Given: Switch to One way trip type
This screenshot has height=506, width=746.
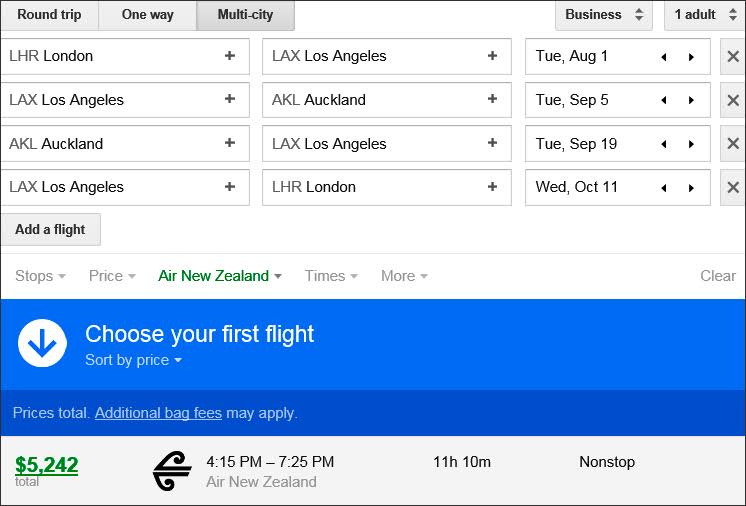Looking at the screenshot, I should (x=147, y=15).
